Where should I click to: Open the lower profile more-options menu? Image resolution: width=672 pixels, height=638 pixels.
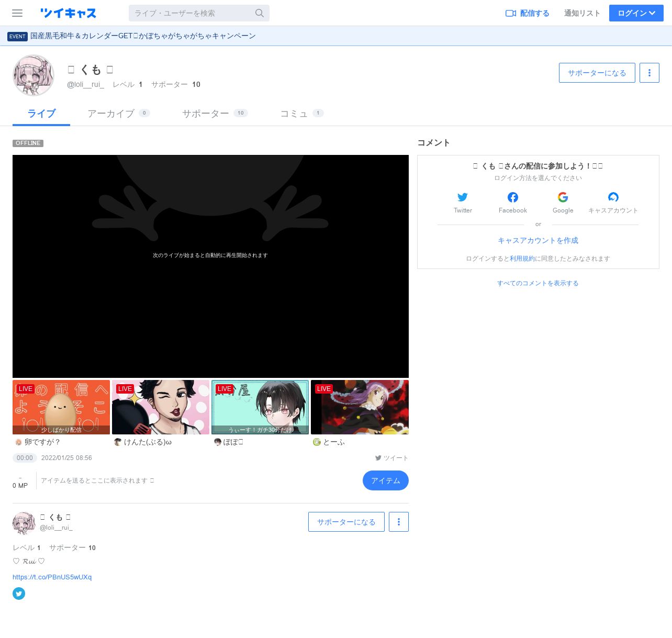399,522
